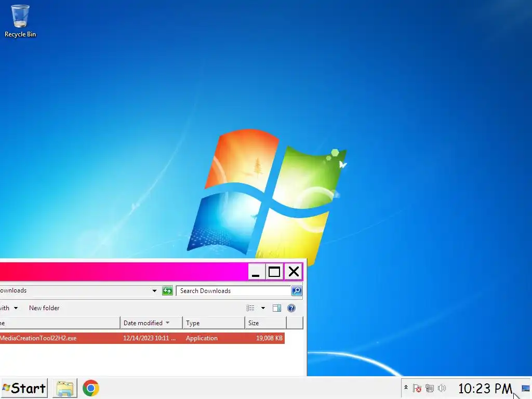
Task: Toggle the preview pane icon
Action: click(x=277, y=308)
